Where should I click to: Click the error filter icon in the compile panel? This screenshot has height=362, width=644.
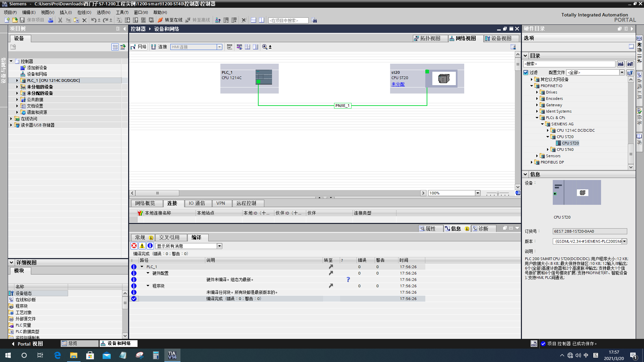[x=134, y=246]
